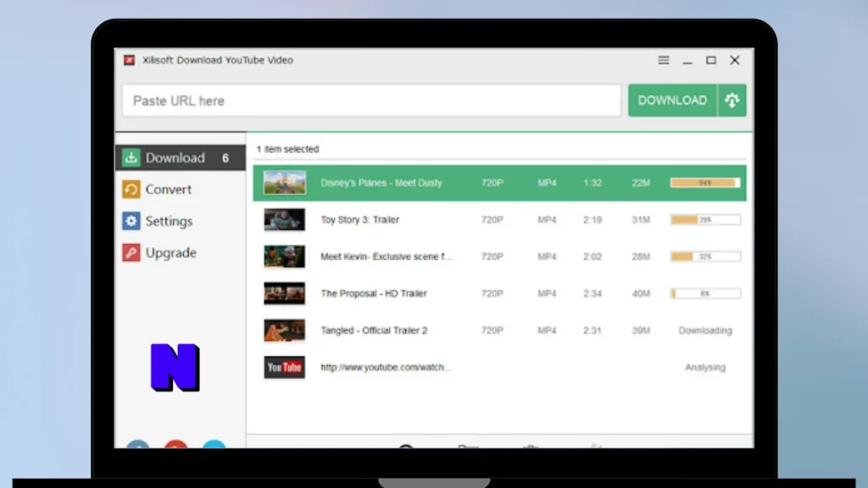The image size is (868, 488).
Task: Click the YouTube logo on the analysing row
Action: (x=284, y=368)
